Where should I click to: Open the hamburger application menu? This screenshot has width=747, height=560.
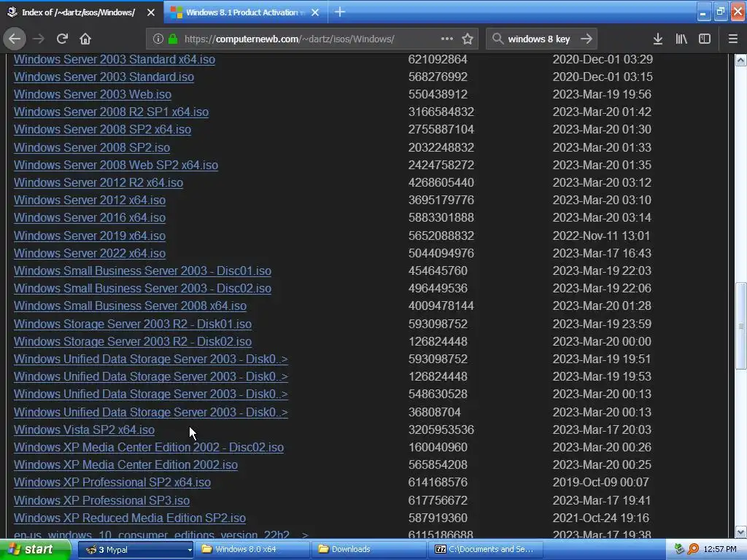pyautogui.click(x=733, y=39)
